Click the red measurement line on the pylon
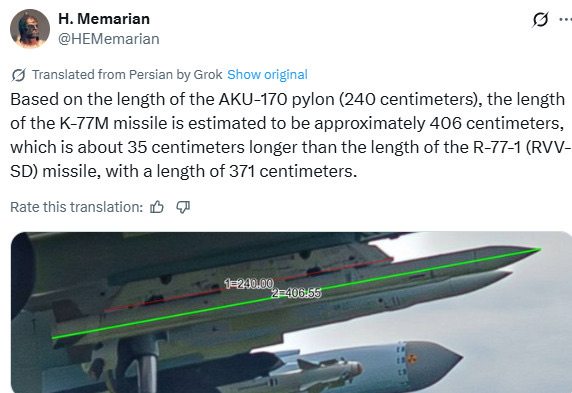572x393 pixels. click(x=248, y=285)
